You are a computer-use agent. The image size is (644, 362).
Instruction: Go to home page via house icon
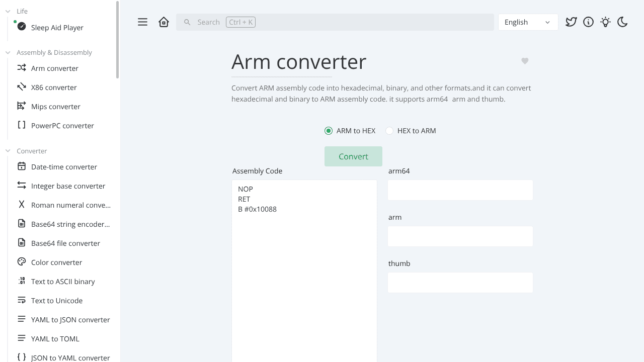(x=164, y=22)
